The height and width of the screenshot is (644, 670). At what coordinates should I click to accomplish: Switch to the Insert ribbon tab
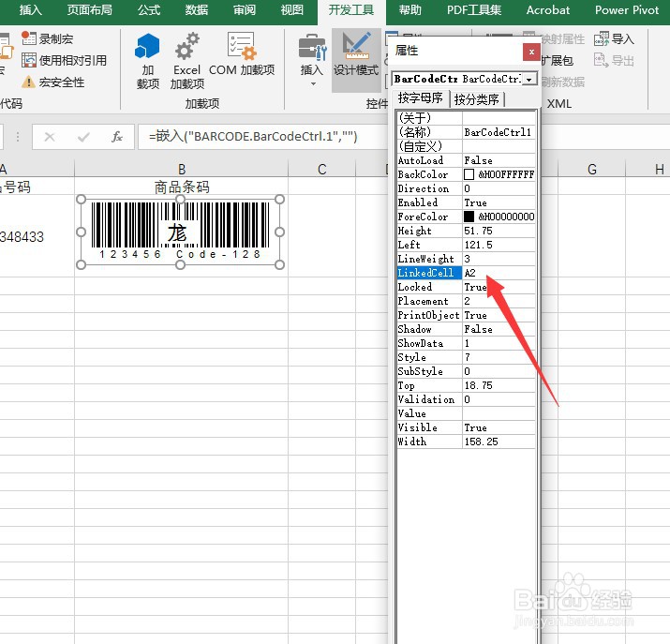[x=31, y=9]
